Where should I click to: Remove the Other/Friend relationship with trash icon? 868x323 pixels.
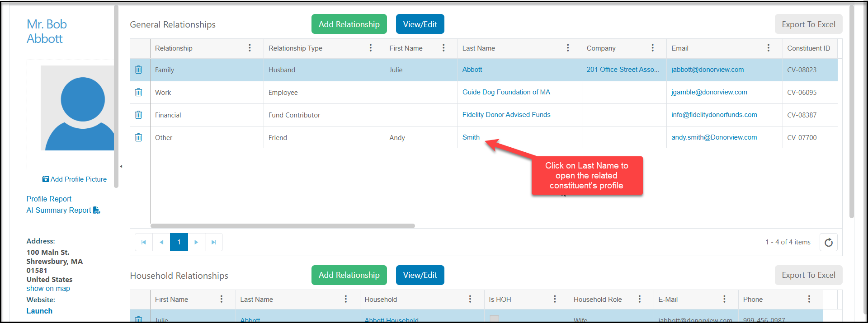click(138, 137)
